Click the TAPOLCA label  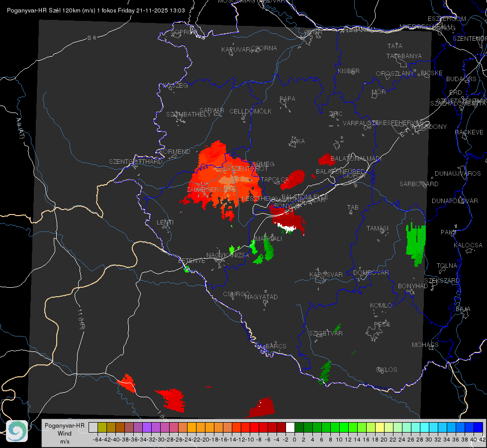coord(275,179)
